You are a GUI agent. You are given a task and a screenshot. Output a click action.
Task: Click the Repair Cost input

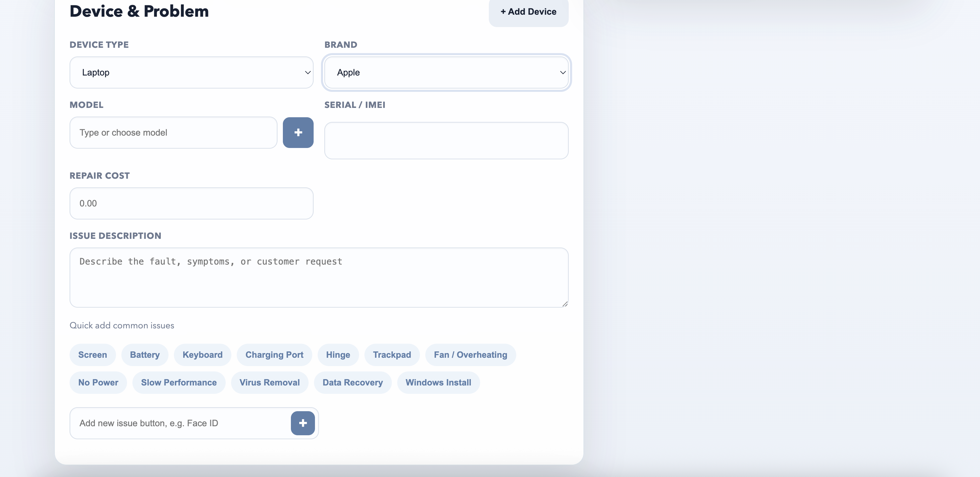[191, 203]
